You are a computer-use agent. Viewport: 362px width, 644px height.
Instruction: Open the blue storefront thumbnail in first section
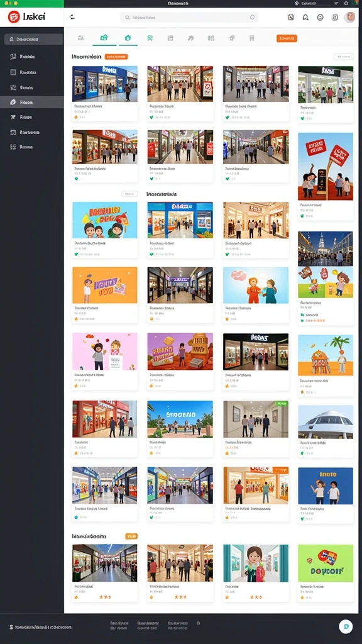[x=105, y=84]
